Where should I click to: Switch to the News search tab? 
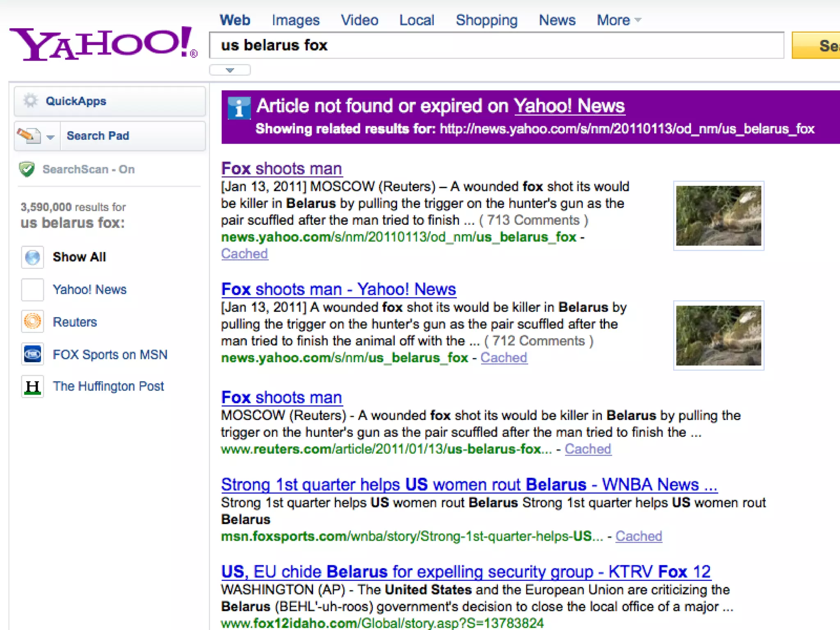pyautogui.click(x=557, y=20)
